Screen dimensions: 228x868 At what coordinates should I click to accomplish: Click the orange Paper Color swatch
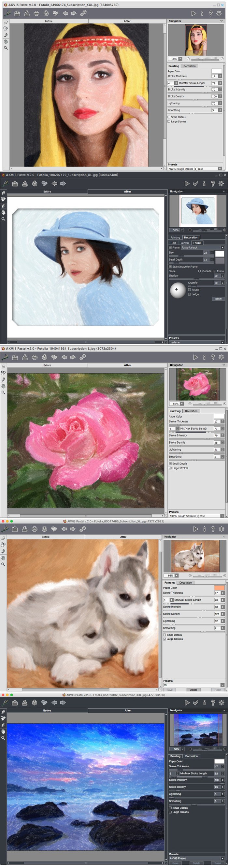tap(219, 588)
